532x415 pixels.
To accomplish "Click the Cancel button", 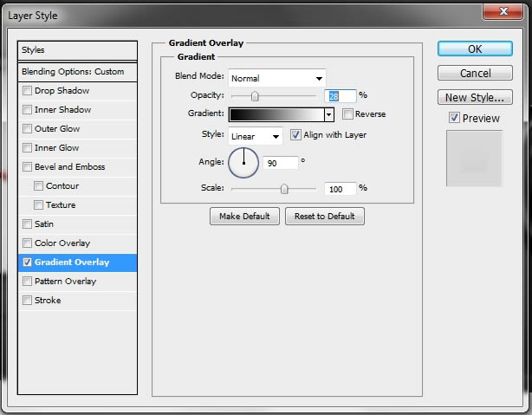I will [475, 73].
